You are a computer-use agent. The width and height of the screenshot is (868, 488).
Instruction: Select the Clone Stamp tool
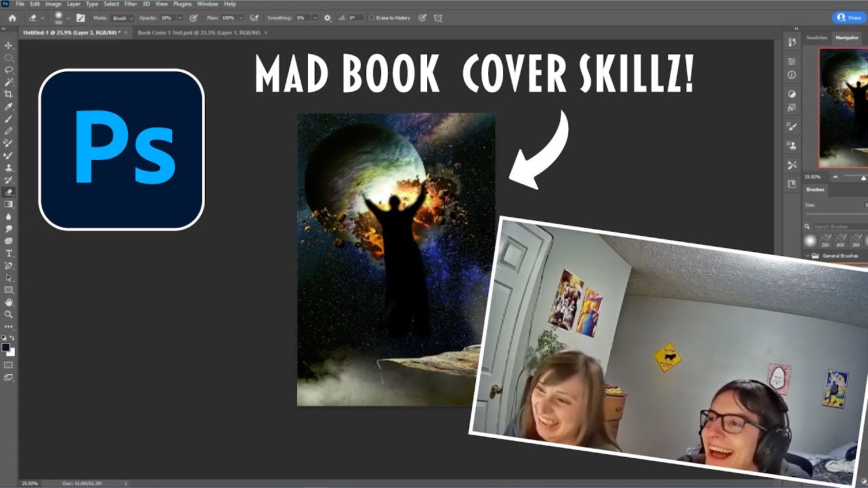pyautogui.click(x=9, y=167)
